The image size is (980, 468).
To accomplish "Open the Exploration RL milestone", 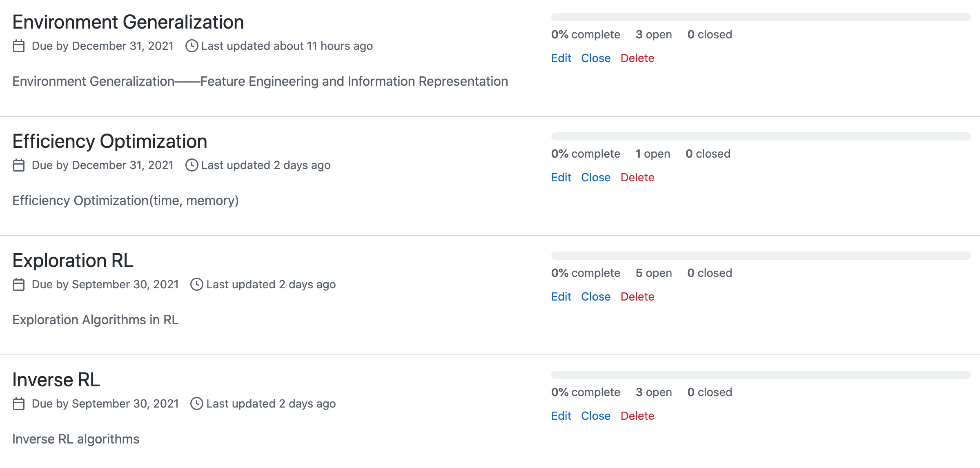I will coord(73,261).
